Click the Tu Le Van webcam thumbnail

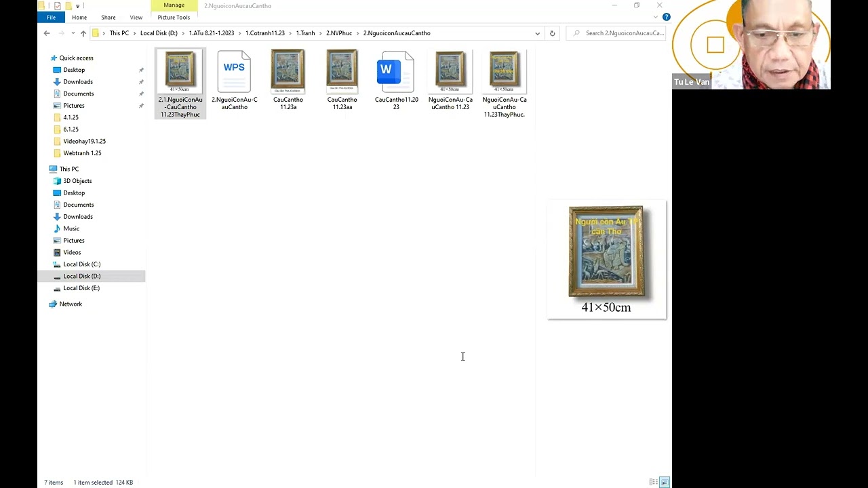(751, 45)
